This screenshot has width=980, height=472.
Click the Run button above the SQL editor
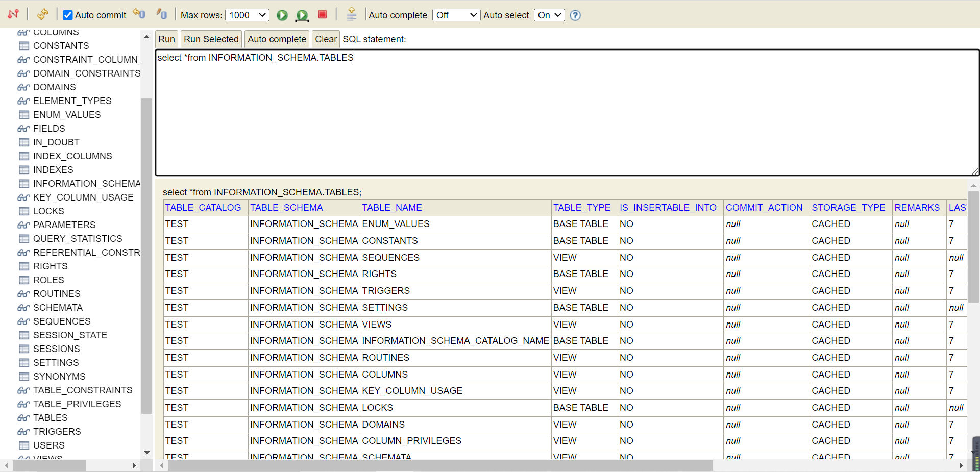click(x=166, y=39)
